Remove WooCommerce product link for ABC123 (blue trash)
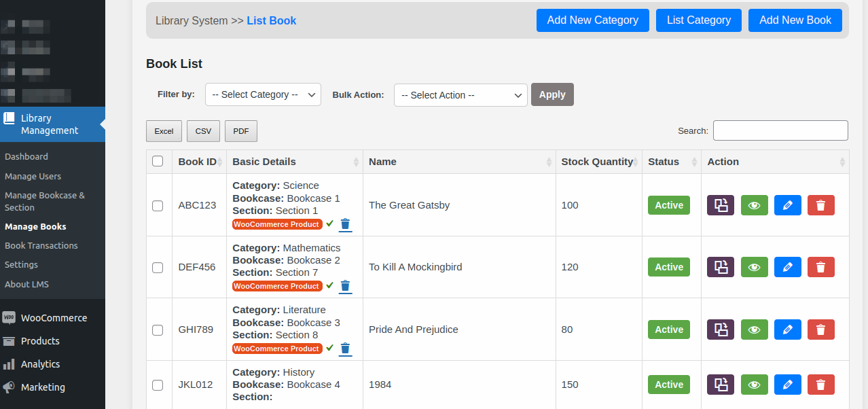This screenshot has height=409, width=868. point(345,224)
